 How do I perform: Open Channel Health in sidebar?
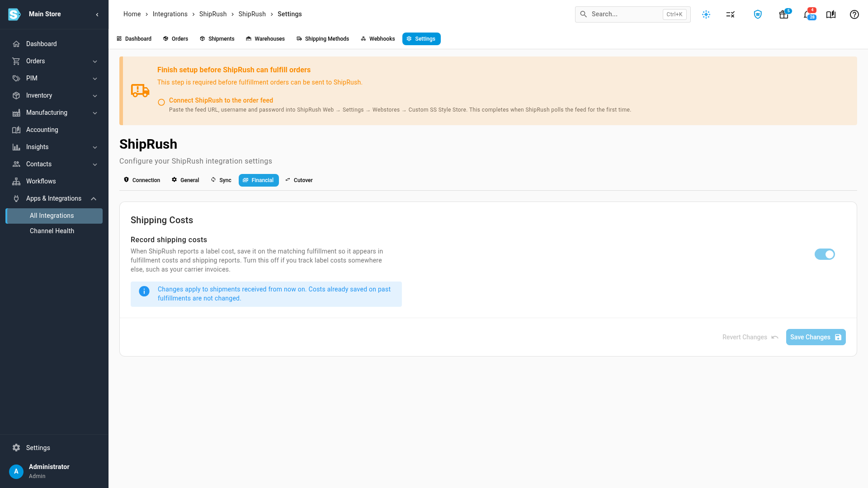[54, 231]
